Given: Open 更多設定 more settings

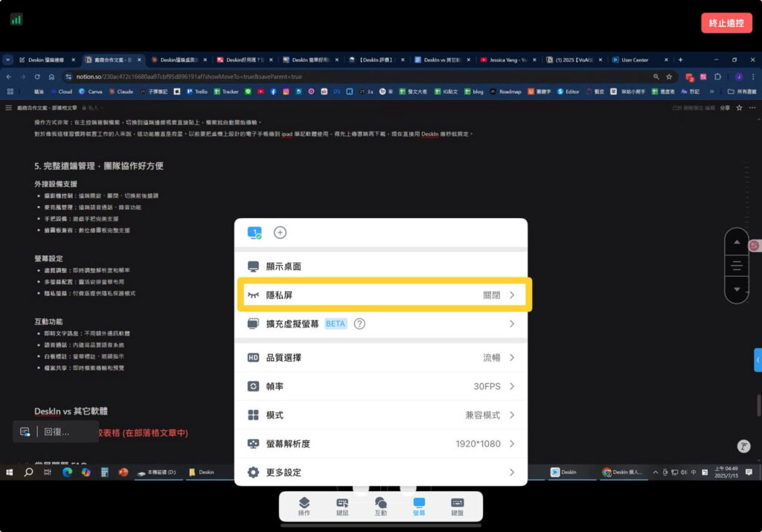Looking at the screenshot, I should (x=381, y=472).
